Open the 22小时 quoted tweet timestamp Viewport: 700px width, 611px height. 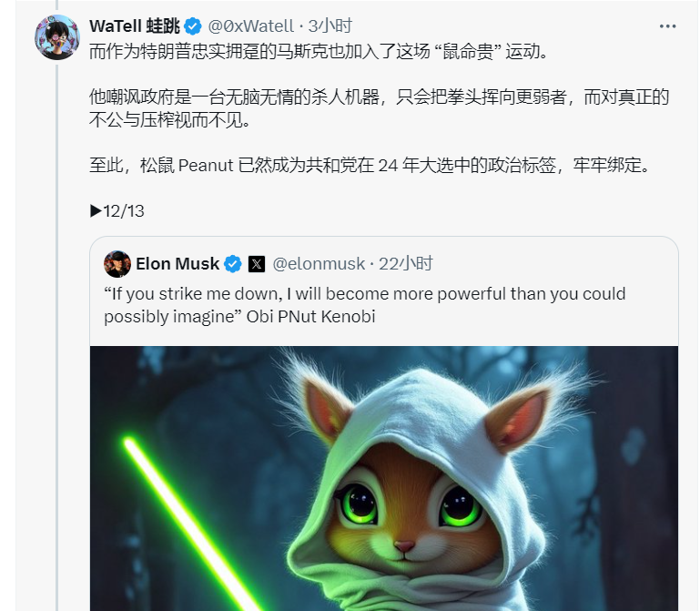coord(406,264)
